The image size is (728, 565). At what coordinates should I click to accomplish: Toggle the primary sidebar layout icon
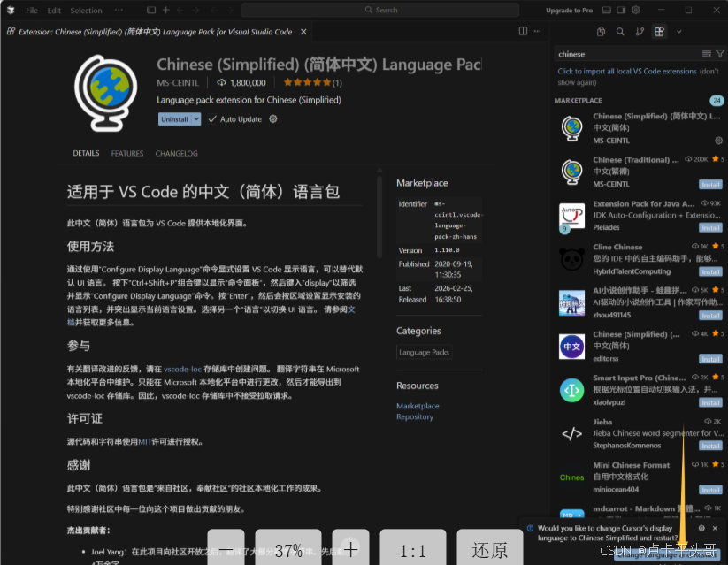click(151, 10)
